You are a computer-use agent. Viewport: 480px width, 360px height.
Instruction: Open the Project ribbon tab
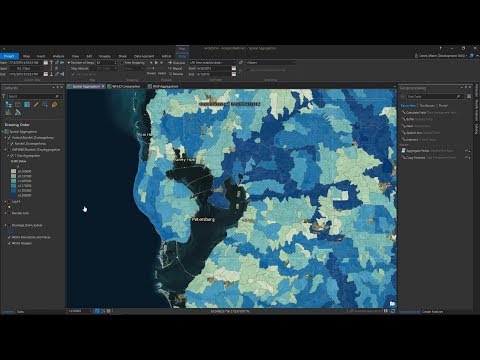pyautogui.click(x=9, y=56)
